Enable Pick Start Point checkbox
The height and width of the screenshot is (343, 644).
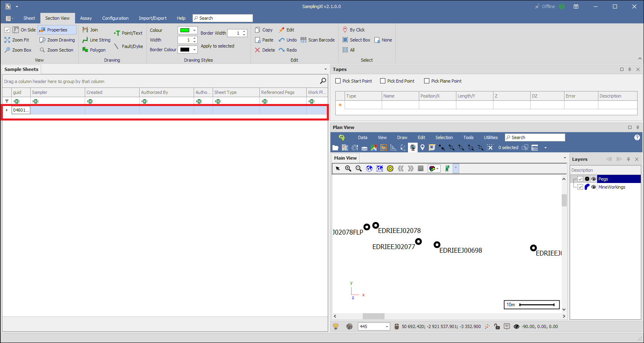point(338,81)
